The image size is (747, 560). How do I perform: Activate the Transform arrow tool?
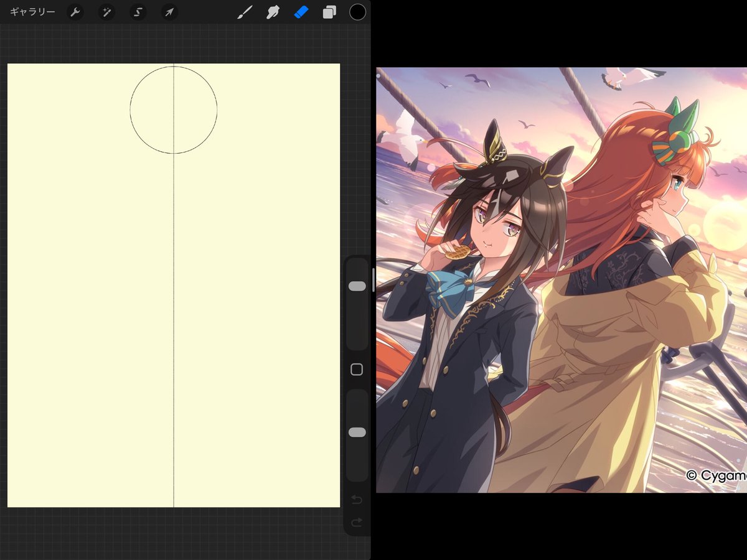click(169, 12)
